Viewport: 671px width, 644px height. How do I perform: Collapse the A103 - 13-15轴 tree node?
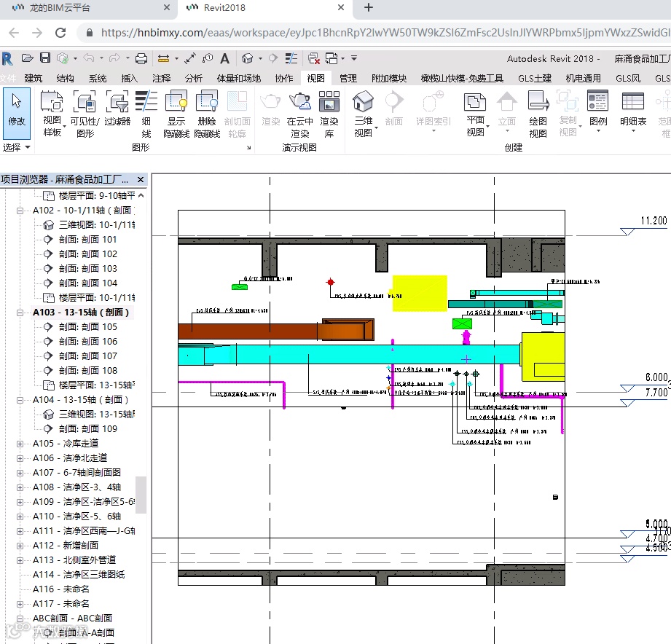coord(20,313)
